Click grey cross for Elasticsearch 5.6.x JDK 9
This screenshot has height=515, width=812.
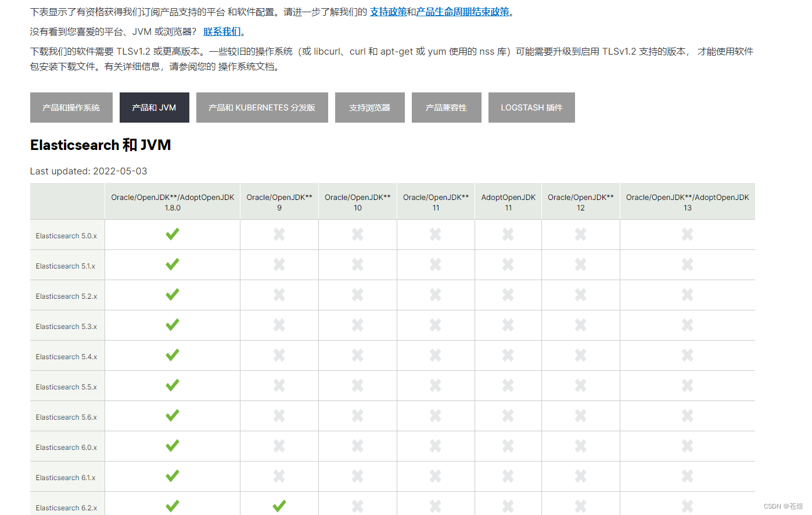(279, 416)
